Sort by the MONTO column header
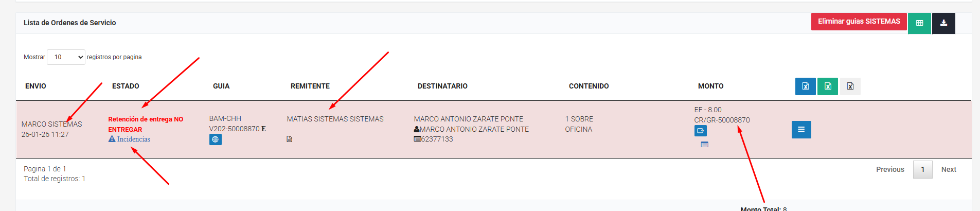The image size is (980, 211). (710, 86)
